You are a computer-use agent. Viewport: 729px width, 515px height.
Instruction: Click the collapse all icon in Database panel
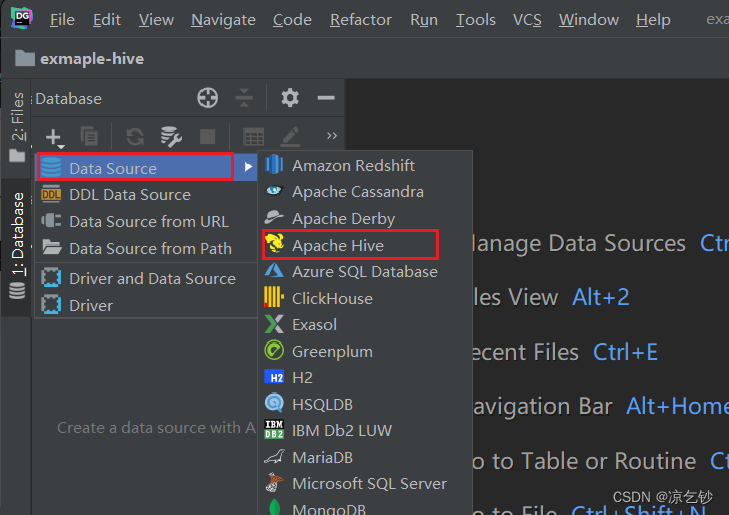pos(244,98)
